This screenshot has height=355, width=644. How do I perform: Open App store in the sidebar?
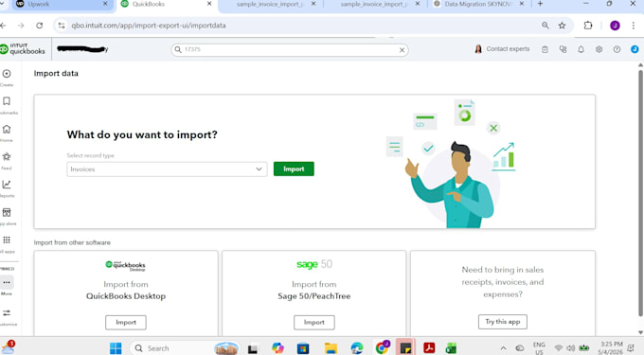pos(7,213)
